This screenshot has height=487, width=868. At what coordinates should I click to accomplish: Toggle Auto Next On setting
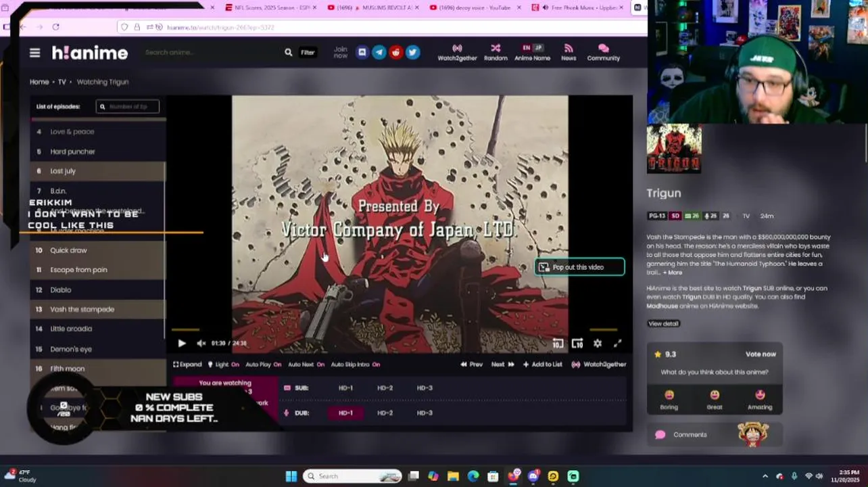coord(306,365)
